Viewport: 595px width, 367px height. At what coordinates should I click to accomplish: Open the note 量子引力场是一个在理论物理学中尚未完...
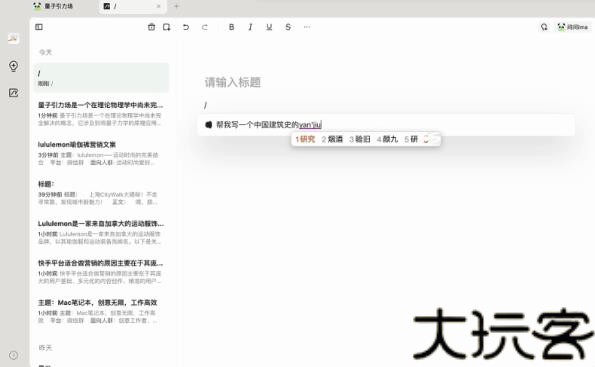tap(101, 113)
